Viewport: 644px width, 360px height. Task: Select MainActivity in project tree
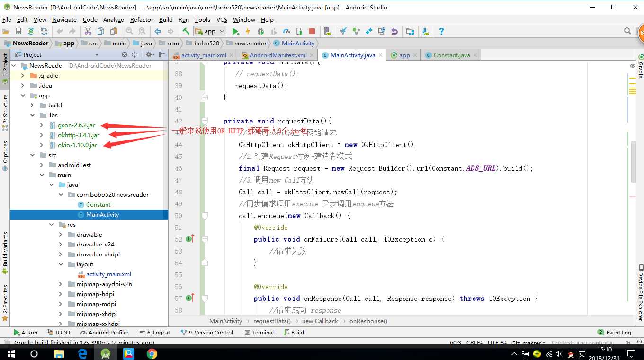[102, 215]
